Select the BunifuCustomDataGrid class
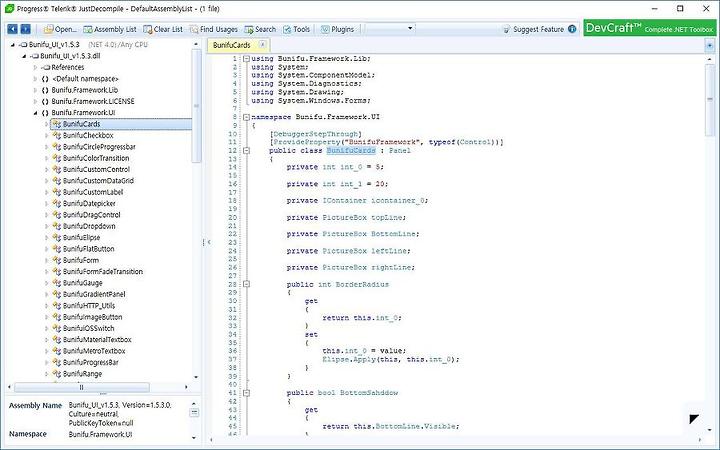 coord(98,181)
